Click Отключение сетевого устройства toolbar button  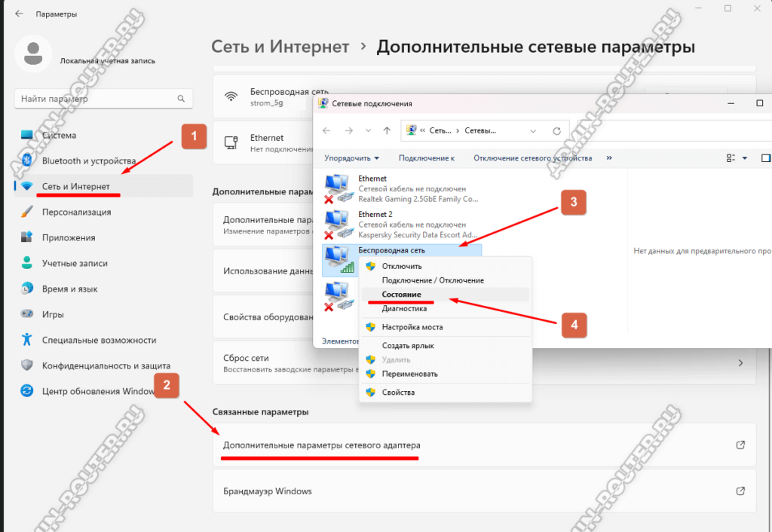coord(532,158)
